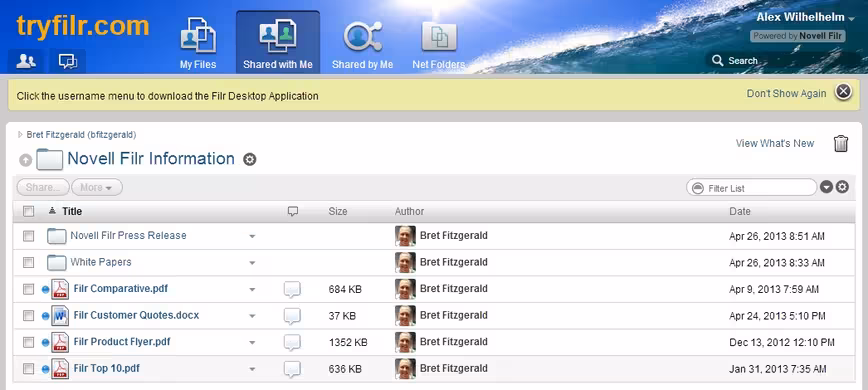Open Bret Fitzgerald (bfitzgerald) breadcrumb
Viewport: 868px width, 390px height.
(x=81, y=134)
